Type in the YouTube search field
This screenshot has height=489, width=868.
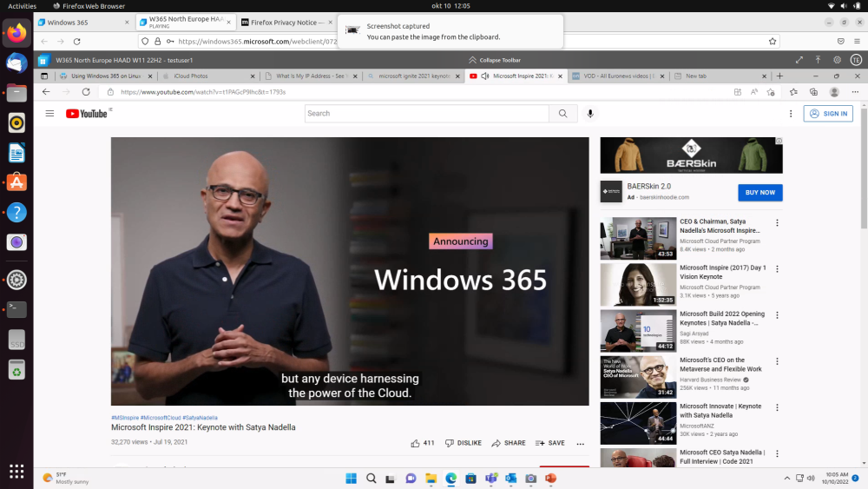point(427,114)
